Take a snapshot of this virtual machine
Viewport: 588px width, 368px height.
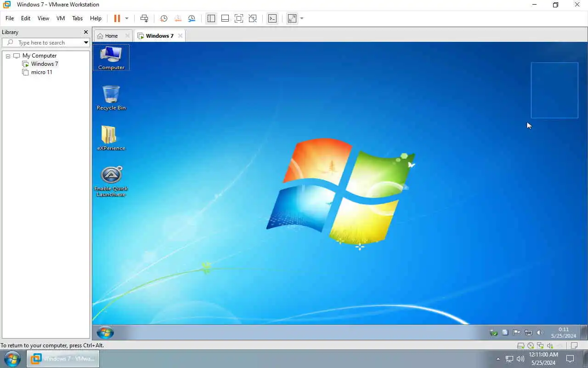(164, 18)
